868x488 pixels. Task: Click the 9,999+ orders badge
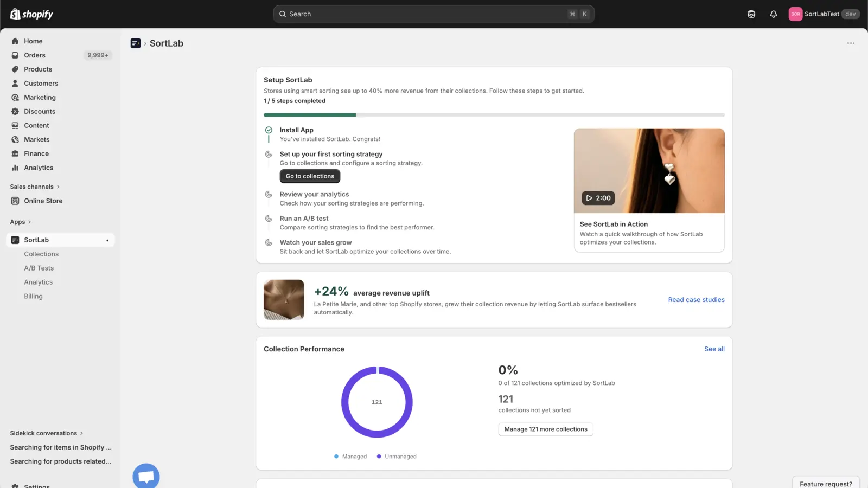click(x=98, y=55)
